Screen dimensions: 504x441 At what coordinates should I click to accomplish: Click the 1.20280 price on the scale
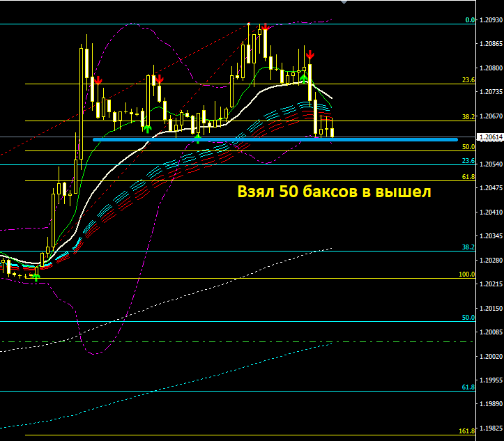[491, 260]
